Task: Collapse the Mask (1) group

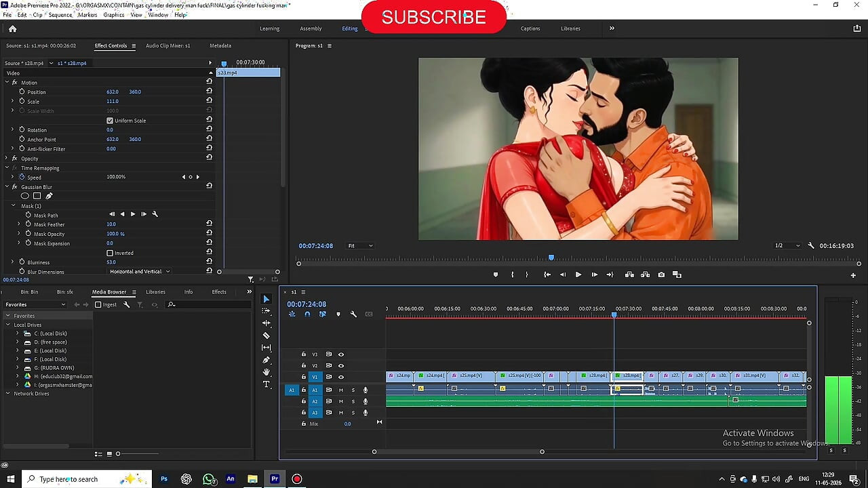Action: [13, 205]
